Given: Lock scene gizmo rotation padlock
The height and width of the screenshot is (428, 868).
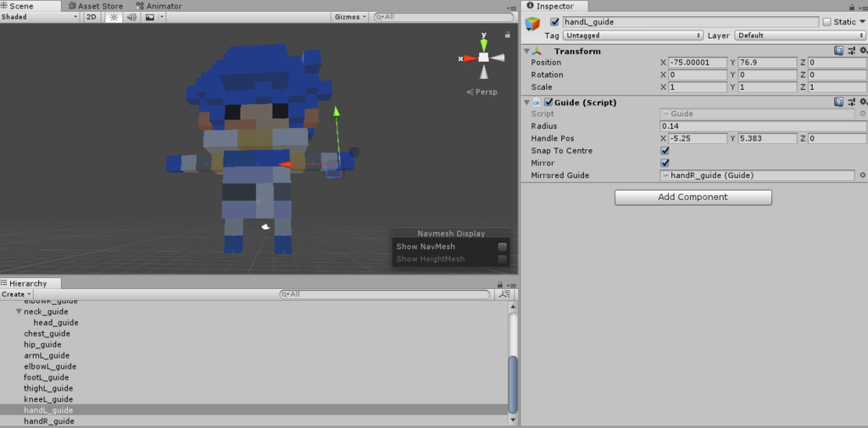Looking at the screenshot, I should (507, 35).
